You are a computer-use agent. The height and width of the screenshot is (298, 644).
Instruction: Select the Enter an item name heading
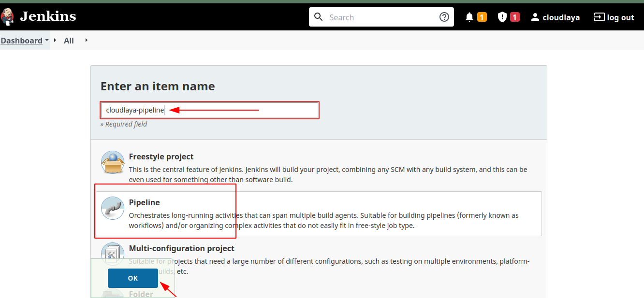tap(158, 86)
